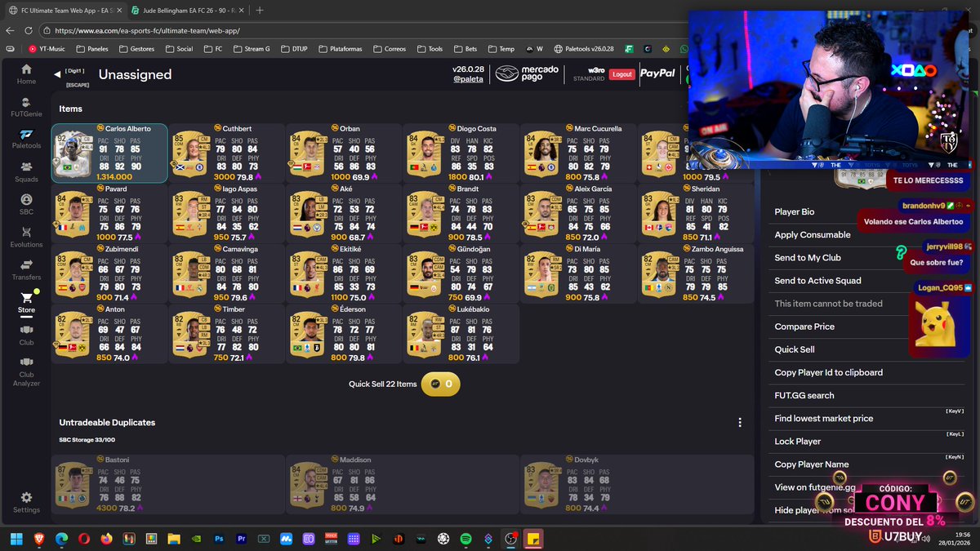This screenshot has height=551, width=980.
Task: Go back with browser back arrow
Action: [x=9, y=30]
